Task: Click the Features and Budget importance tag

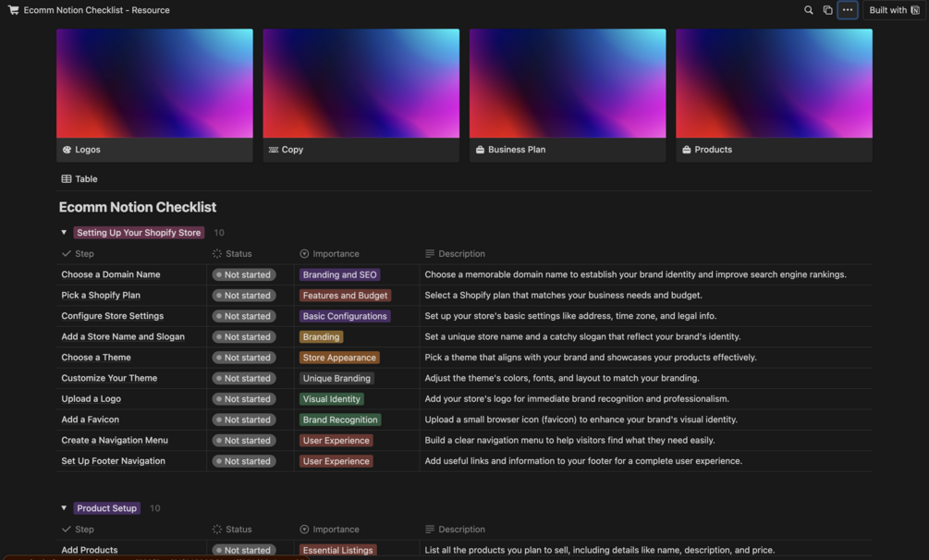Action: [345, 295]
